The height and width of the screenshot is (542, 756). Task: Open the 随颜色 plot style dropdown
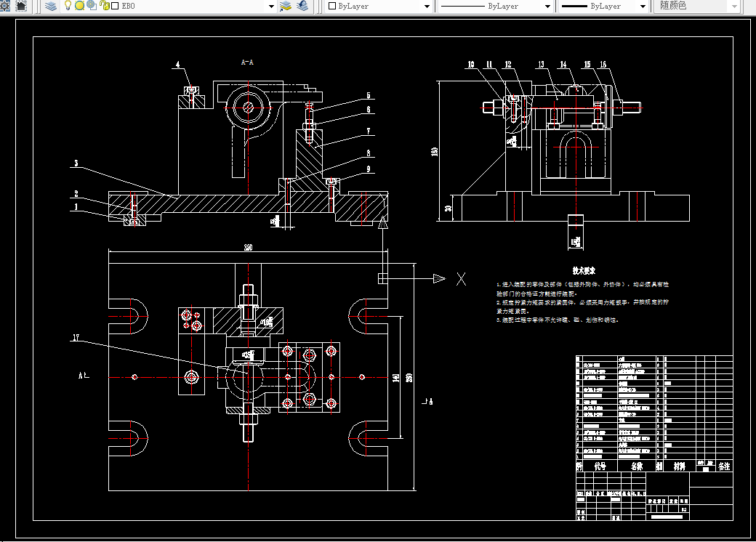(x=734, y=7)
